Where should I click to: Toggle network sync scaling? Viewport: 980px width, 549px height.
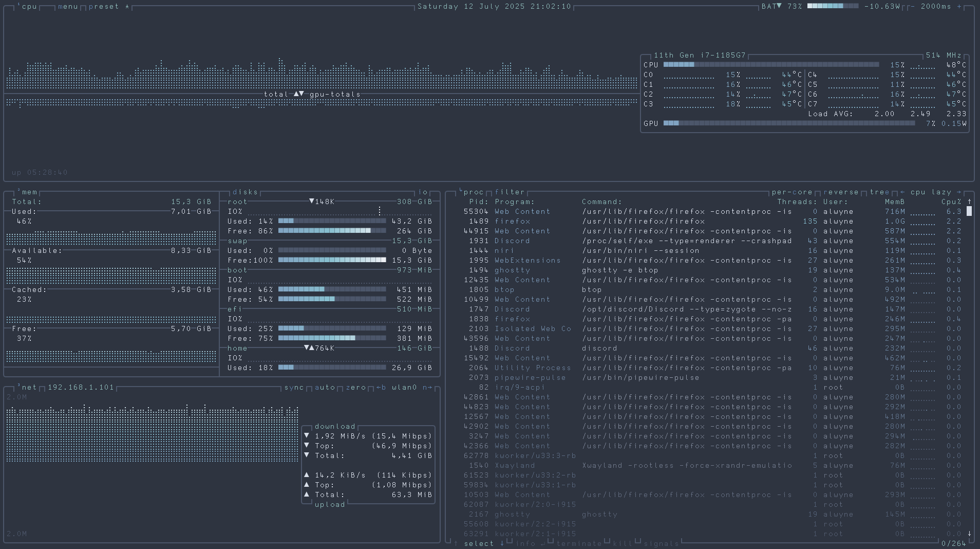(x=294, y=388)
